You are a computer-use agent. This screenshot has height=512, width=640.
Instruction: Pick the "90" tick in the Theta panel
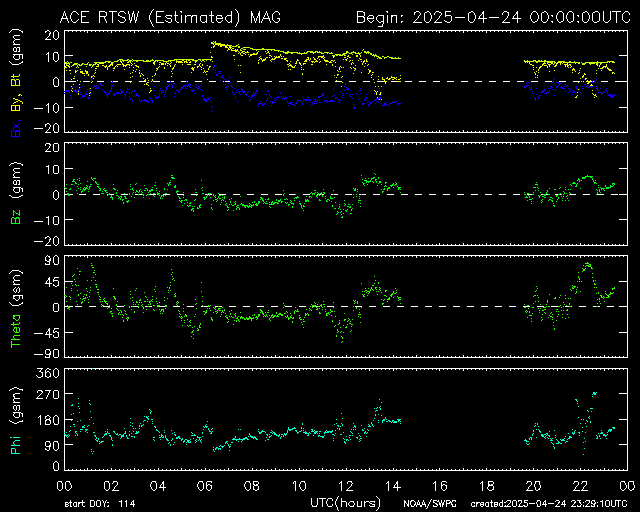click(52, 260)
